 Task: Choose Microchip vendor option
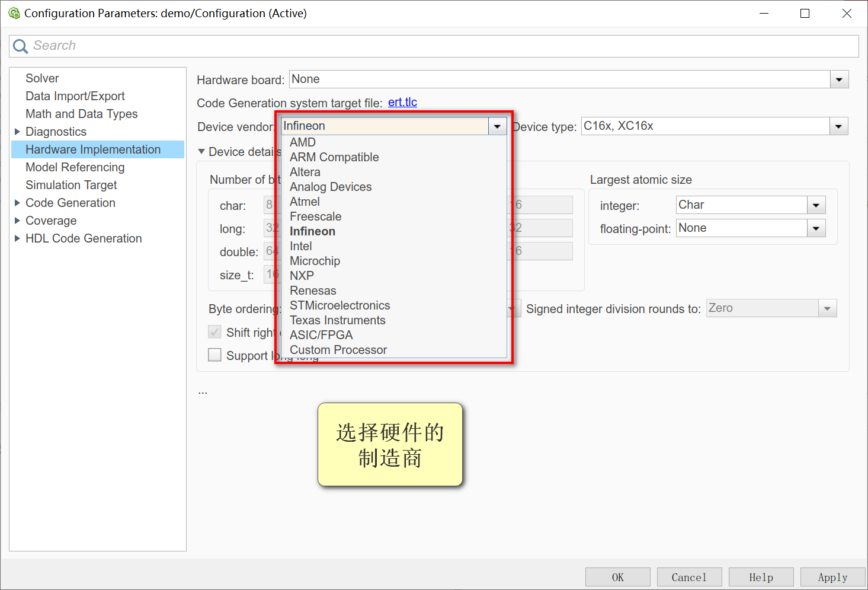click(x=315, y=261)
